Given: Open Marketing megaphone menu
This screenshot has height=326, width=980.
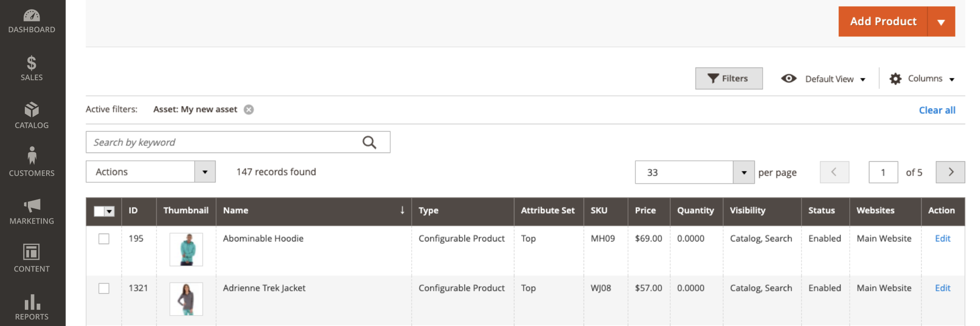Looking at the screenshot, I should coord(32,212).
